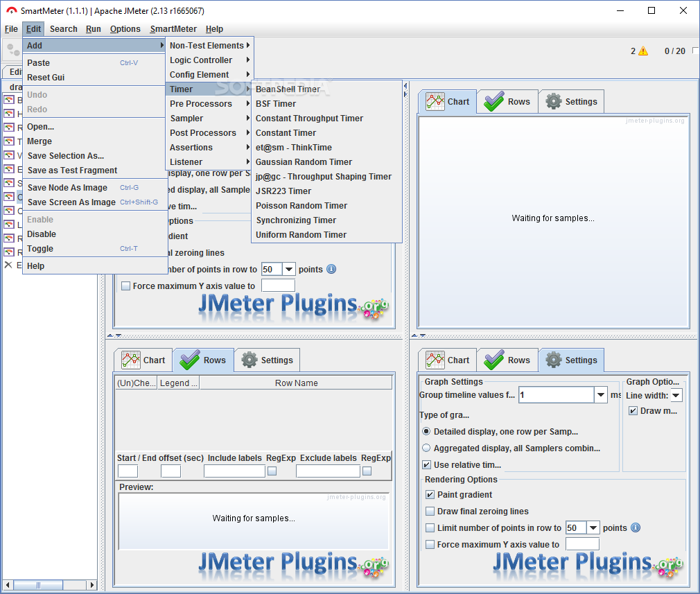Switch to Chart tab in bottom-right panel
Viewport: 700px width, 594px height.
tap(447, 360)
